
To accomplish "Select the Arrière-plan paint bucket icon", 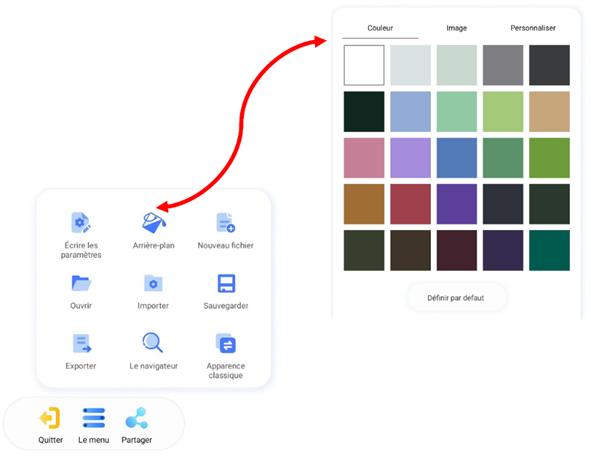I will coord(153,223).
